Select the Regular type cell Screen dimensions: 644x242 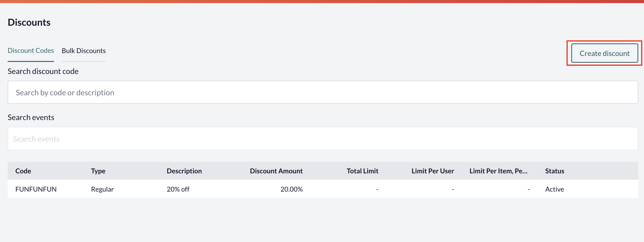coord(102,189)
